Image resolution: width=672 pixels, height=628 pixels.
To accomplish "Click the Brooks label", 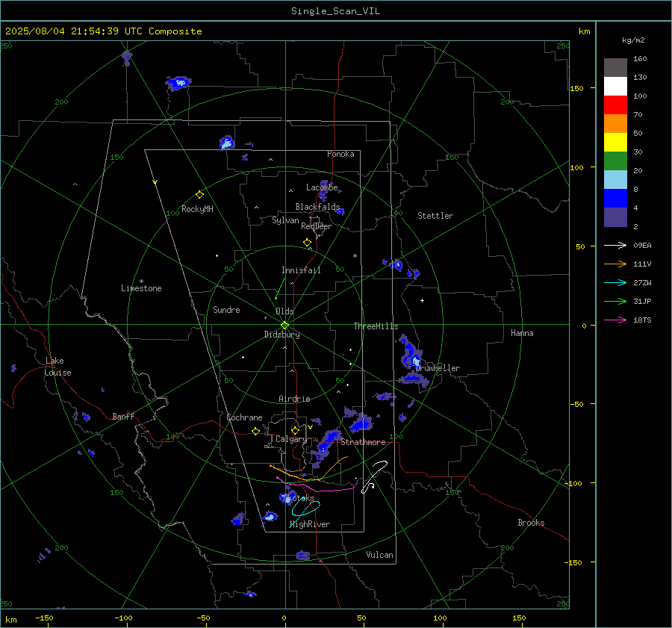I will (531, 523).
